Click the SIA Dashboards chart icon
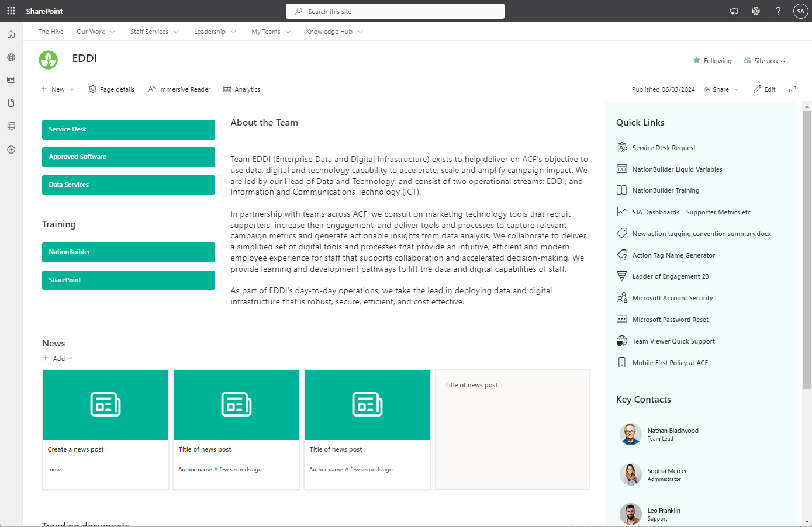The width and height of the screenshot is (812, 527). [x=622, y=212]
